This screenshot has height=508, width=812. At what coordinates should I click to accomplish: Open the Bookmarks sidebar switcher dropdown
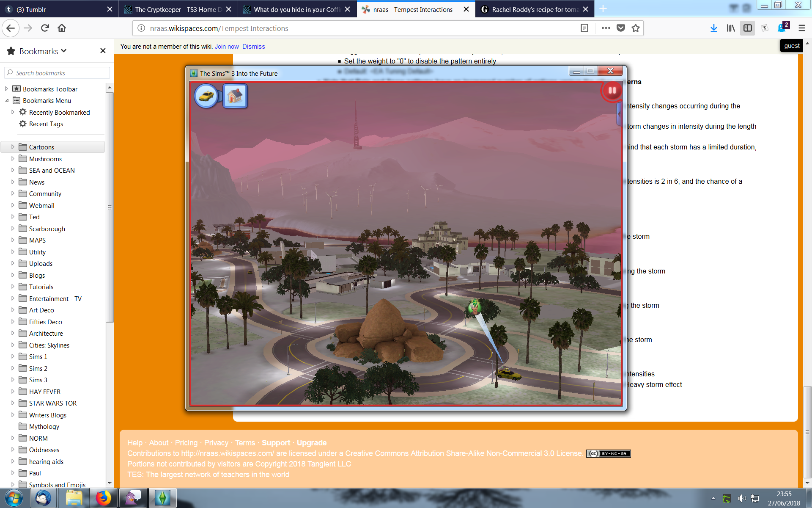pyautogui.click(x=43, y=51)
